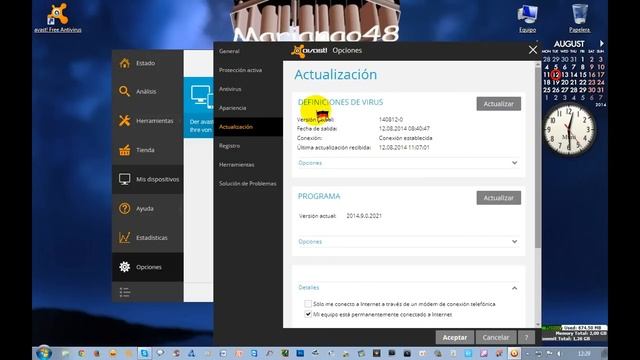Click the avast tray icon in taskbar
Screen dimensions: 640x360
(x=514, y=353)
